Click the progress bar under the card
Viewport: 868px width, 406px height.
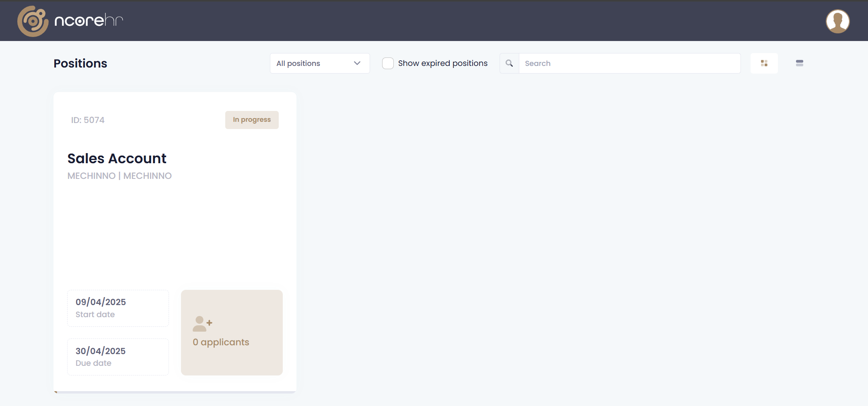tap(175, 392)
